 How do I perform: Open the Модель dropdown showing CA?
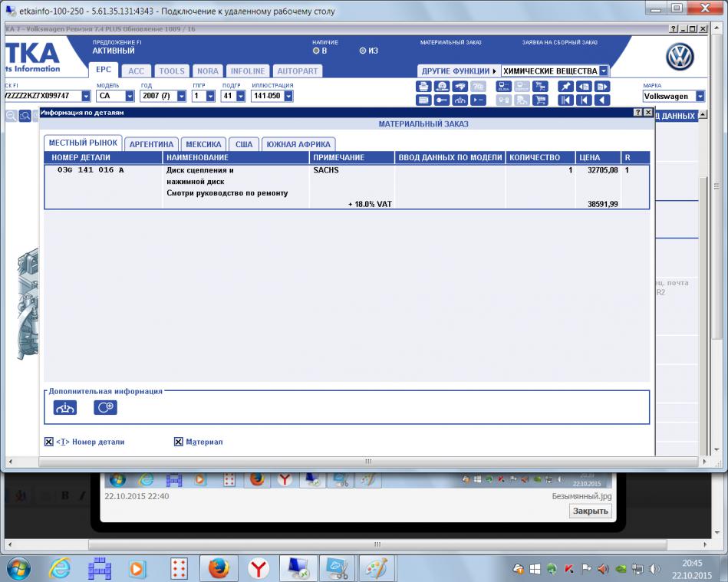[x=130, y=96]
